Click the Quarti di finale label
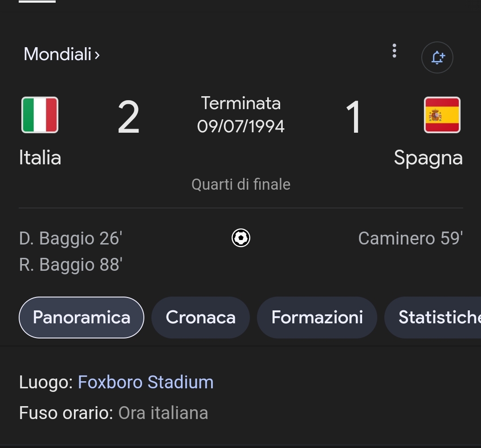481x448 pixels. tap(241, 184)
